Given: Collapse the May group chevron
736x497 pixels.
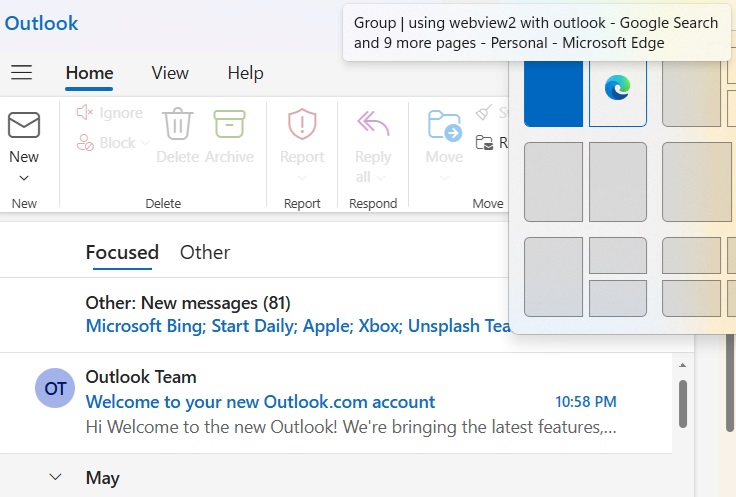Looking at the screenshot, I should point(55,477).
